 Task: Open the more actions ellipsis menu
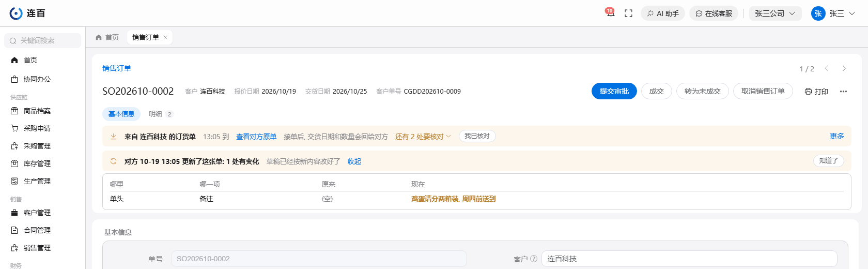(x=843, y=91)
